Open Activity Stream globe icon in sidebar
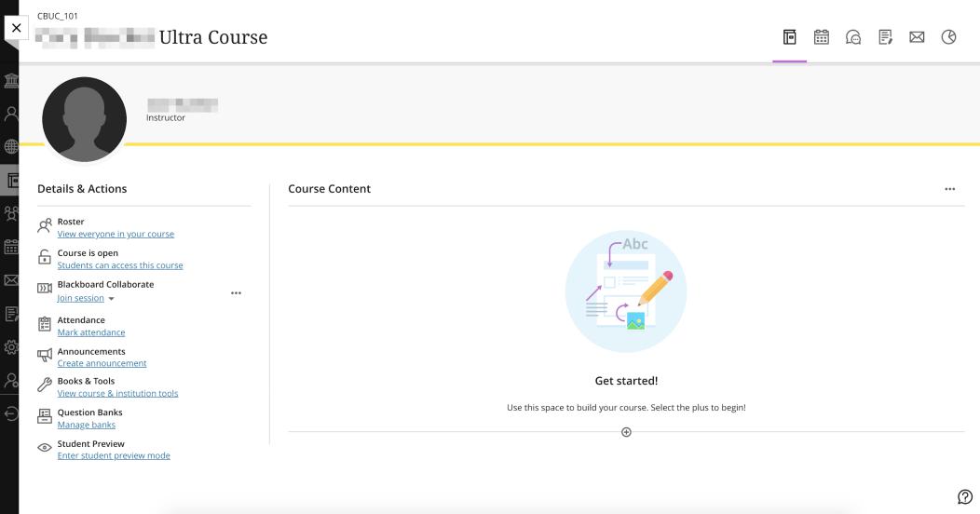This screenshot has height=514, width=980. click(x=11, y=146)
